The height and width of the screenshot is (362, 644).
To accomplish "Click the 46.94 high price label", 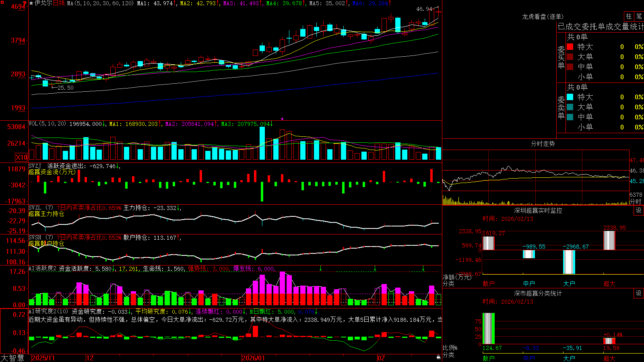I will tap(424, 9).
